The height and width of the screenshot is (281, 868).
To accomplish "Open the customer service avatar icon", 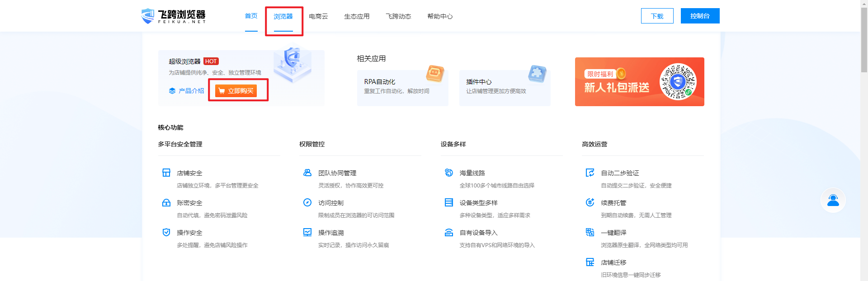I will pyautogui.click(x=833, y=200).
